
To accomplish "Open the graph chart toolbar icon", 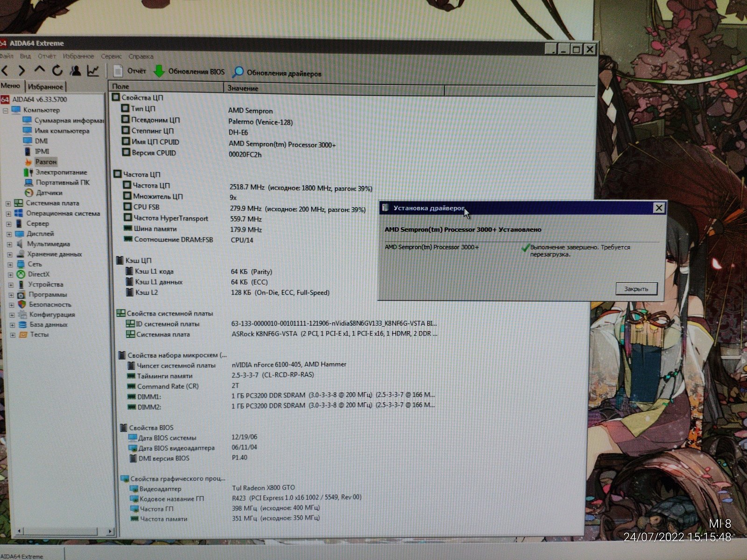I will click(x=93, y=71).
